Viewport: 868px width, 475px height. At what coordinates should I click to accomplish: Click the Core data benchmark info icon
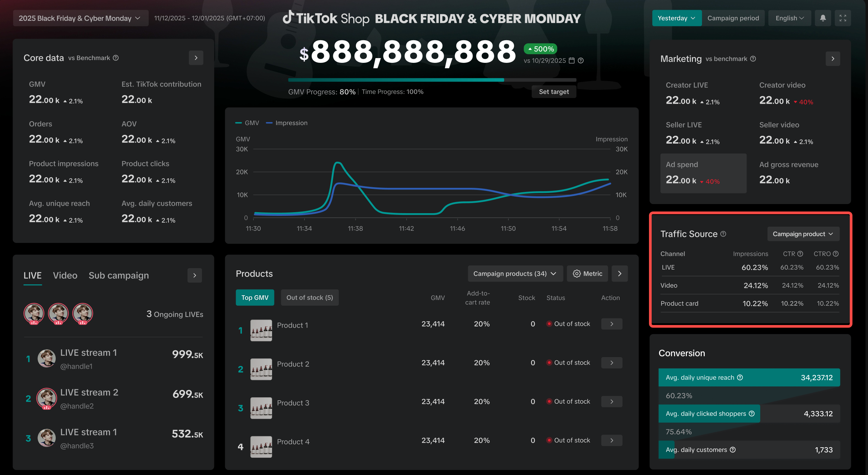(116, 58)
